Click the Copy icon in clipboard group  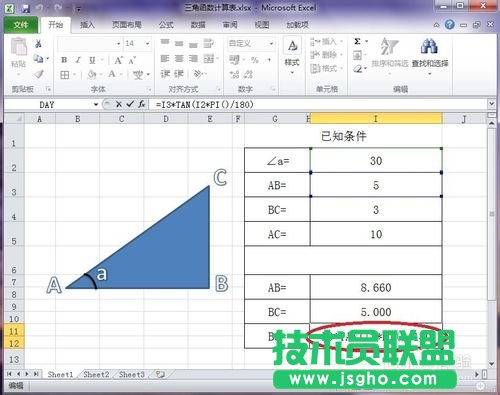[x=38, y=59]
